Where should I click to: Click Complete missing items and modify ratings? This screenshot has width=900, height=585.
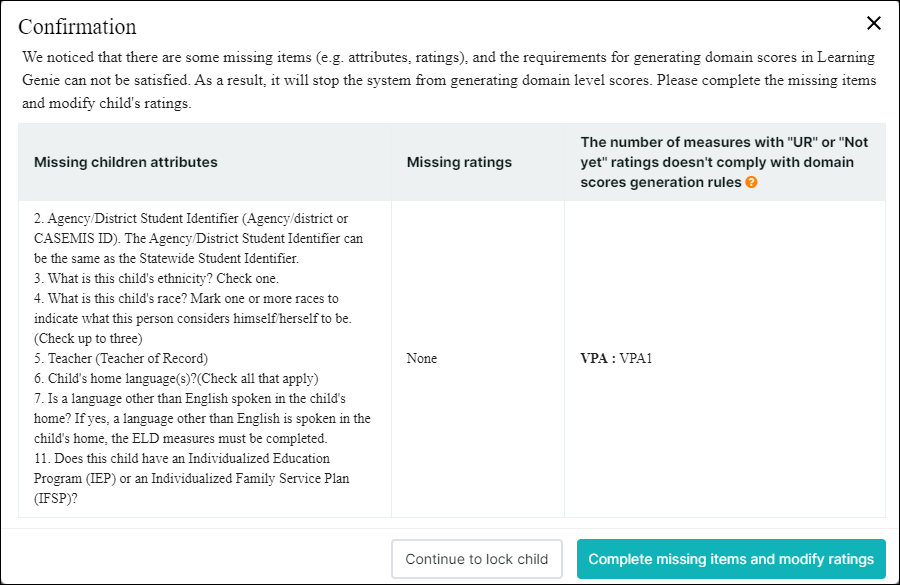click(731, 559)
